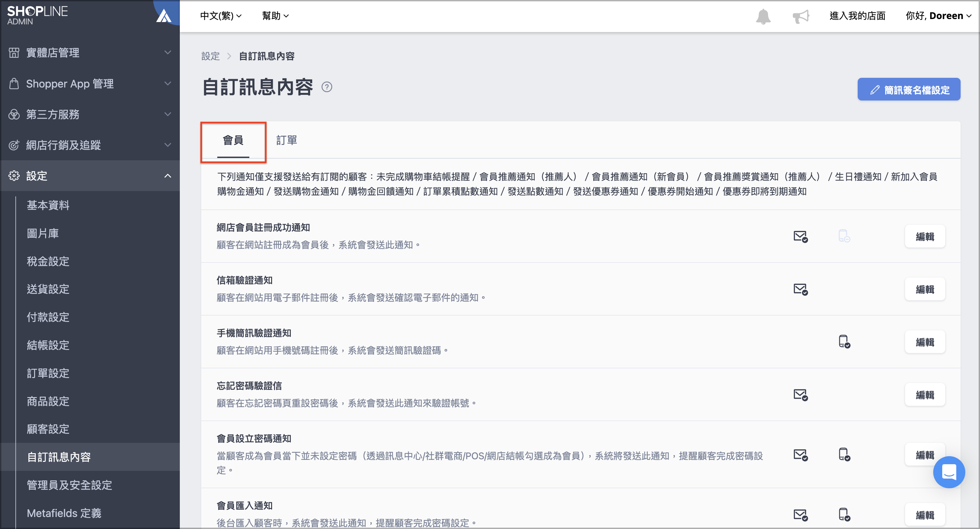
Task: Click the SMS phone icon for 會員匯入通知
Action: pos(844,515)
